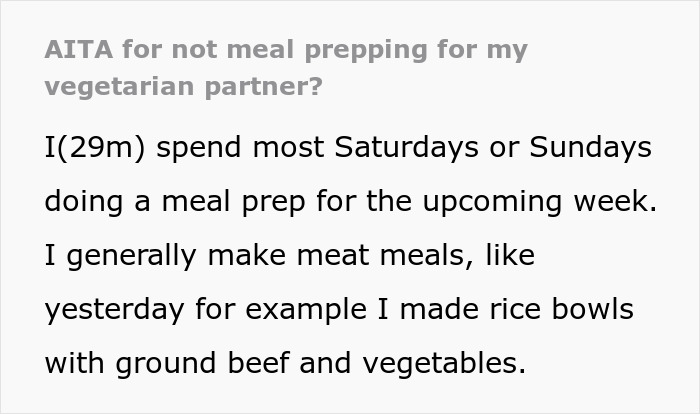700x414 pixels.
Task: Click the word "spend" in first line
Action: coord(196,148)
